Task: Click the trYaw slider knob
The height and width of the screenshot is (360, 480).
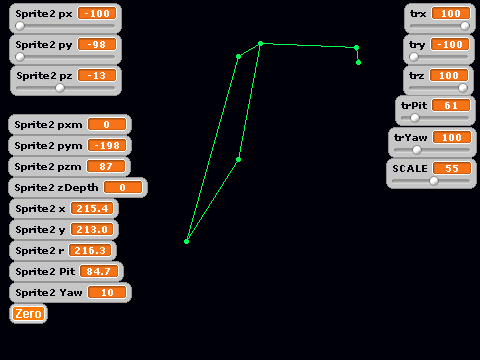Action: (x=417, y=150)
